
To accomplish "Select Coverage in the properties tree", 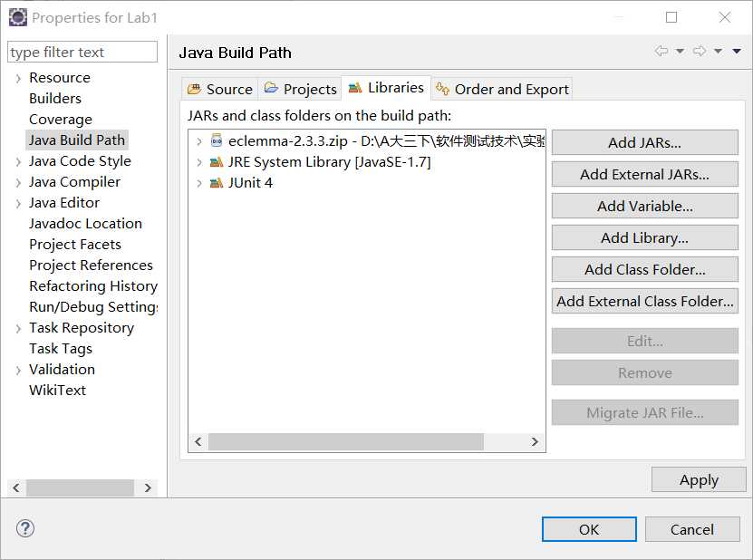I will coord(61,119).
